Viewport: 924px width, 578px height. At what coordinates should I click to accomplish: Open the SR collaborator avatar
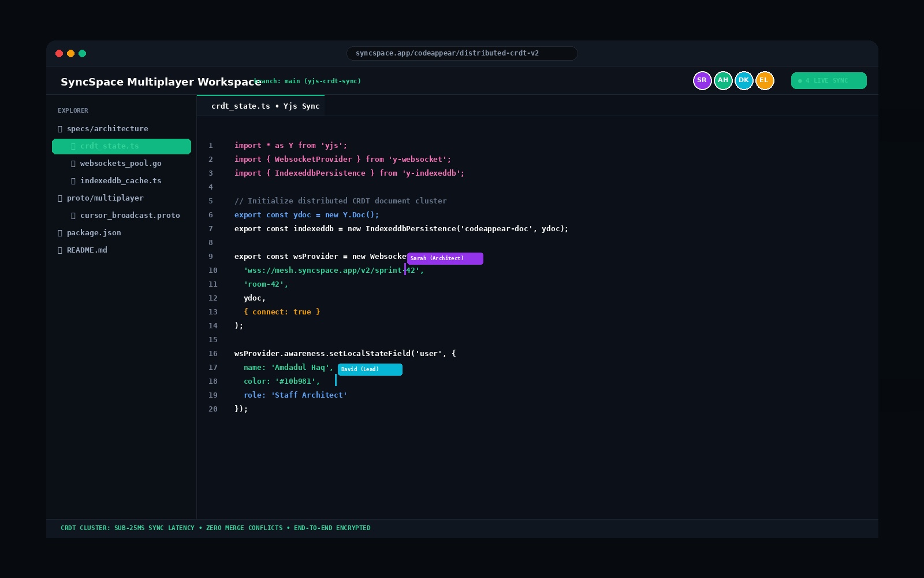pos(702,80)
